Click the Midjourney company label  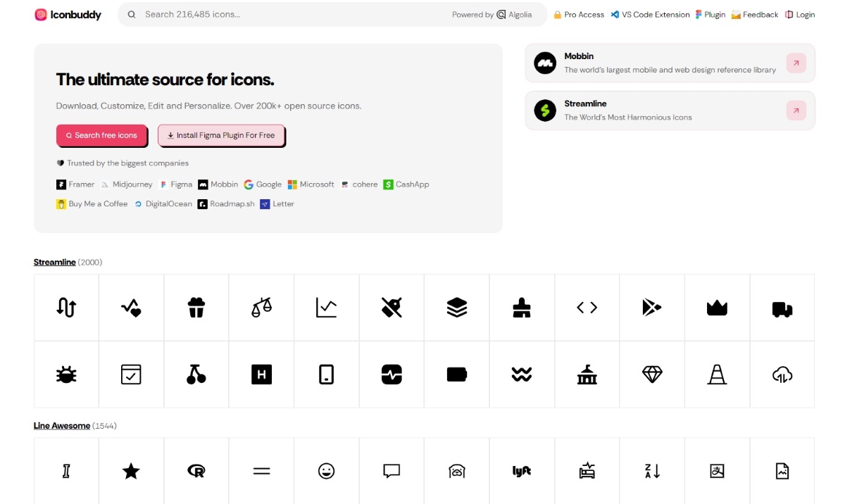click(x=127, y=184)
